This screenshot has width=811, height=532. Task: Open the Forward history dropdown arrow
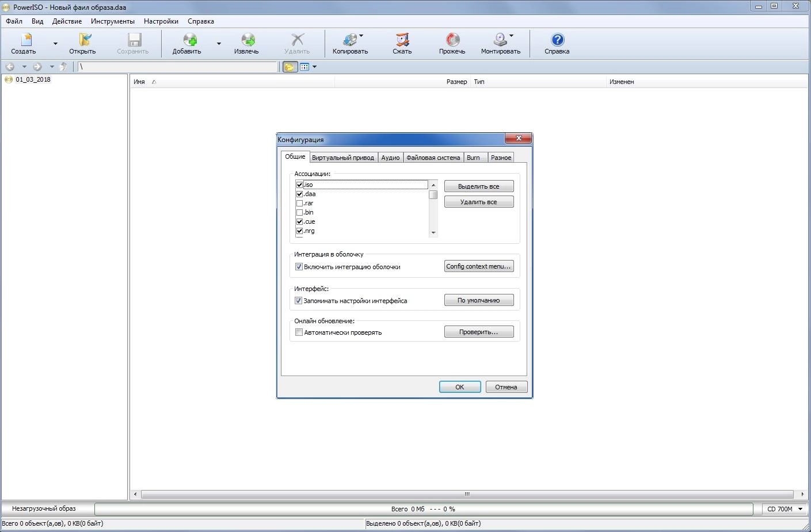click(52, 67)
